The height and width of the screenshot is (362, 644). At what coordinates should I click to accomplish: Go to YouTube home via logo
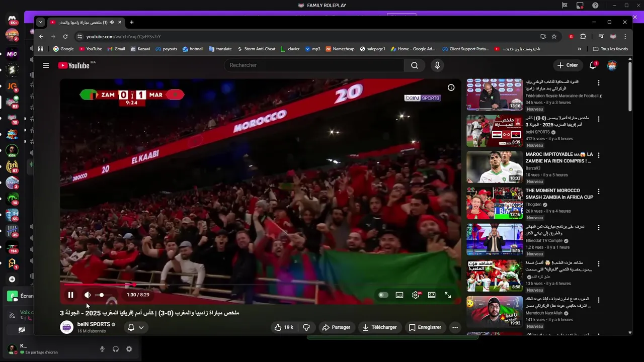click(x=74, y=65)
